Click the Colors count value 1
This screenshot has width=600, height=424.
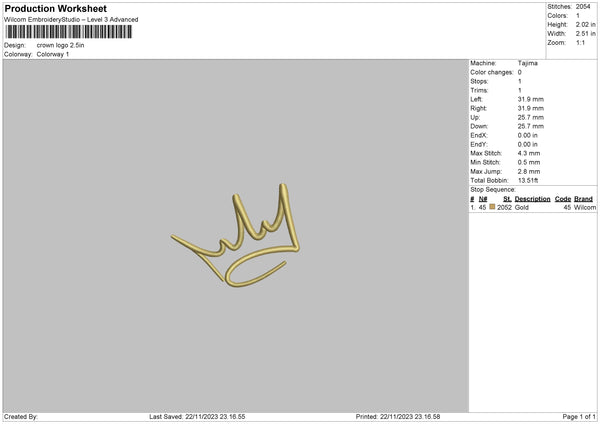click(x=578, y=16)
